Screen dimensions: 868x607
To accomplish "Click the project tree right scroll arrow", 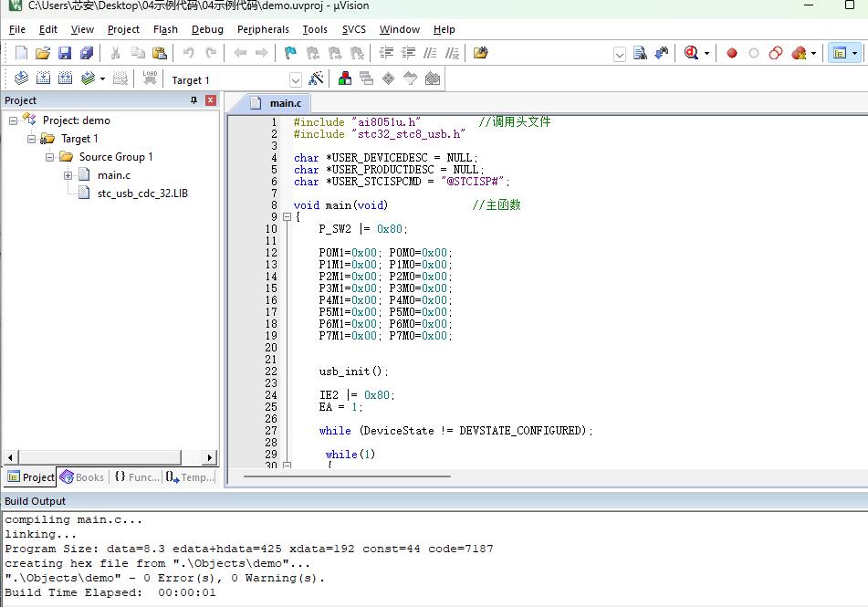I will pyautogui.click(x=209, y=457).
